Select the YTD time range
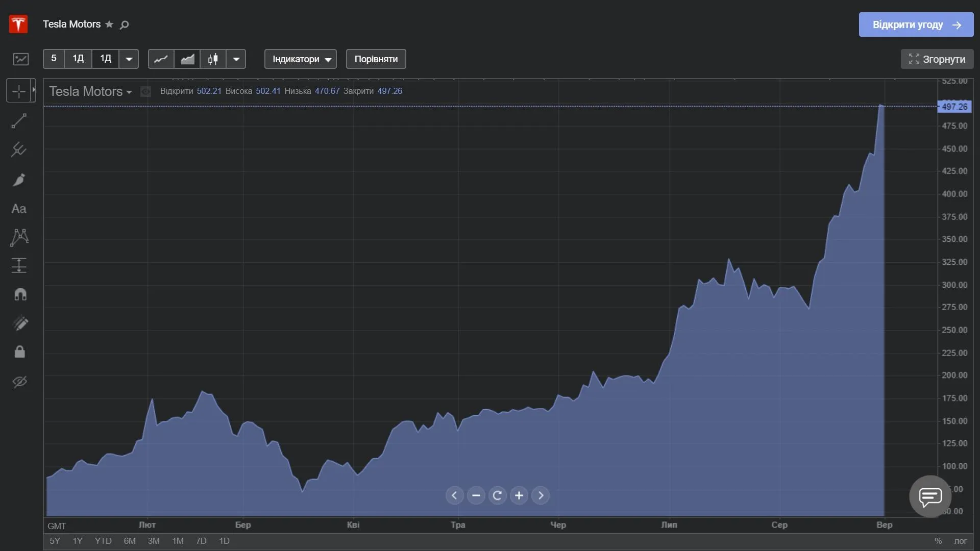Image resolution: width=980 pixels, height=551 pixels. (x=103, y=541)
